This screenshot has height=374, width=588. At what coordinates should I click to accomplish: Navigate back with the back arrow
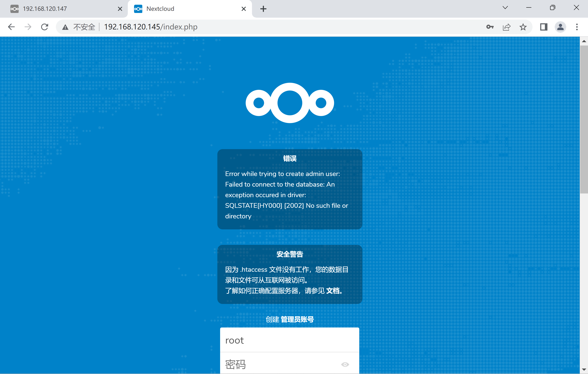[11, 27]
